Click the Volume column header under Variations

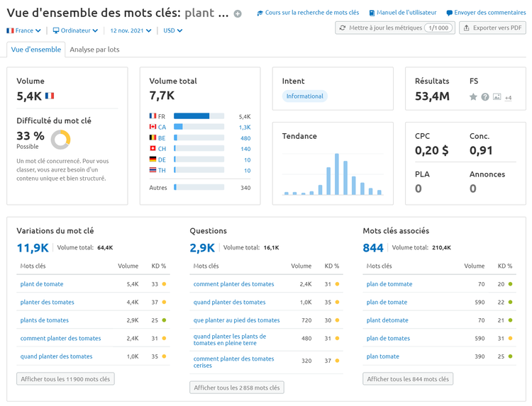(x=128, y=266)
